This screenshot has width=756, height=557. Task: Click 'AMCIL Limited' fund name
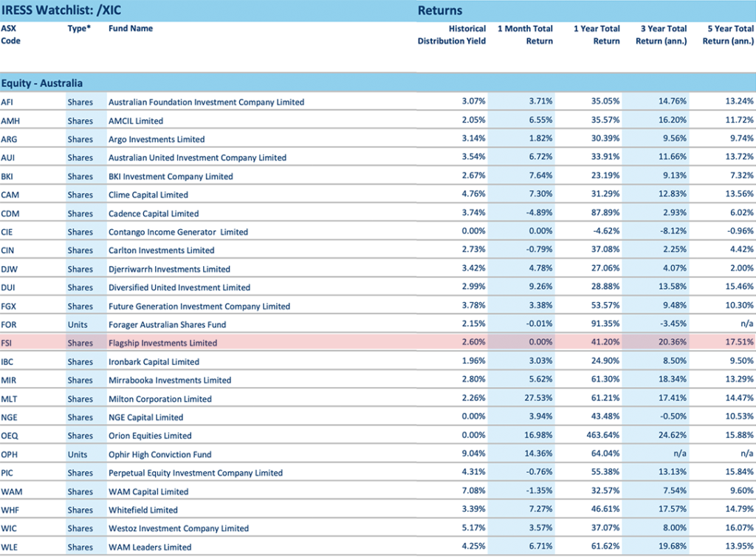coord(136,121)
